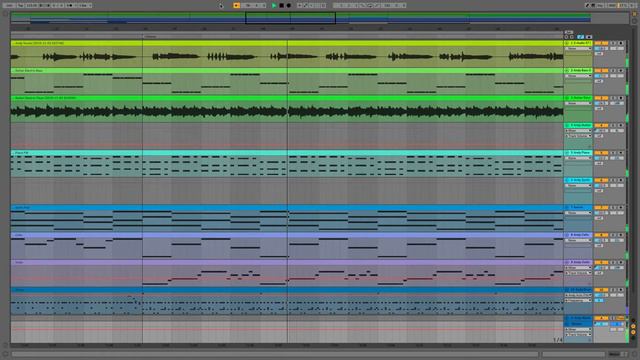This screenshot has width=640, height=360.
Task: Arm track 9 viola for recording
Action: [x=621, y=262]
